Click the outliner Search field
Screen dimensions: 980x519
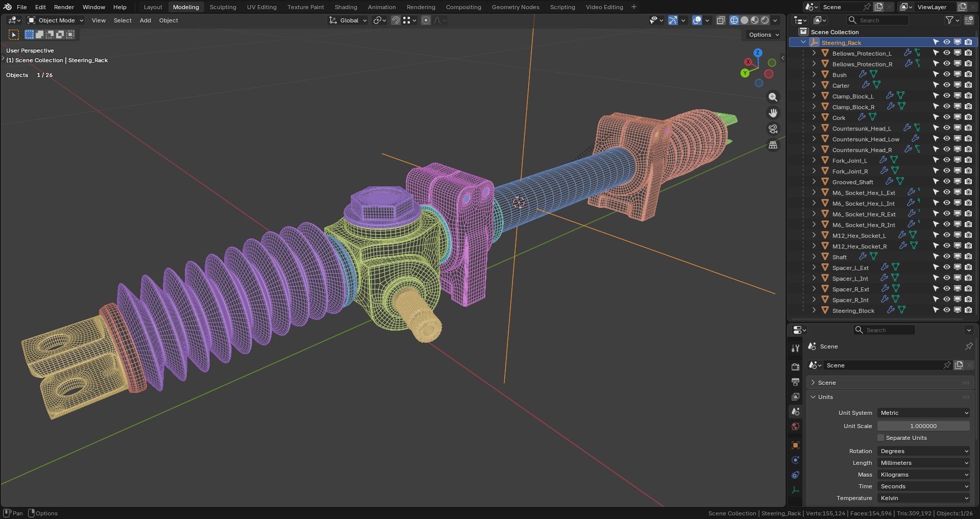coord(878,20)
